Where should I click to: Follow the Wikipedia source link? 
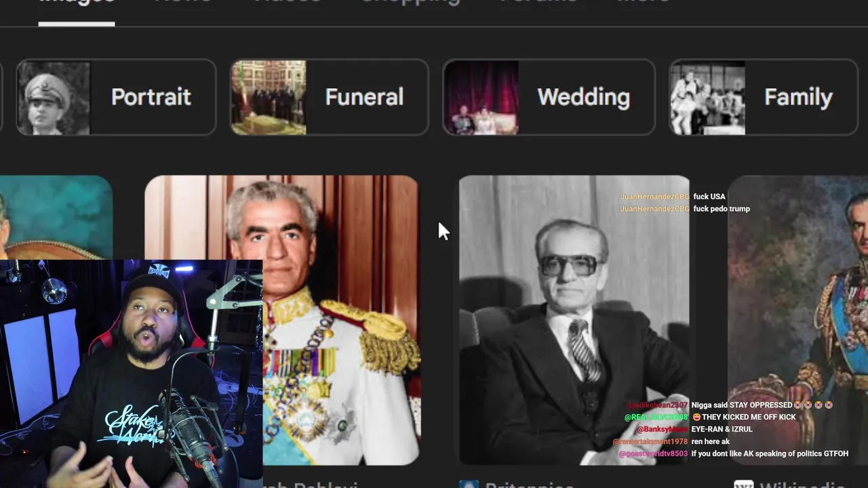[x=803, y=485]
